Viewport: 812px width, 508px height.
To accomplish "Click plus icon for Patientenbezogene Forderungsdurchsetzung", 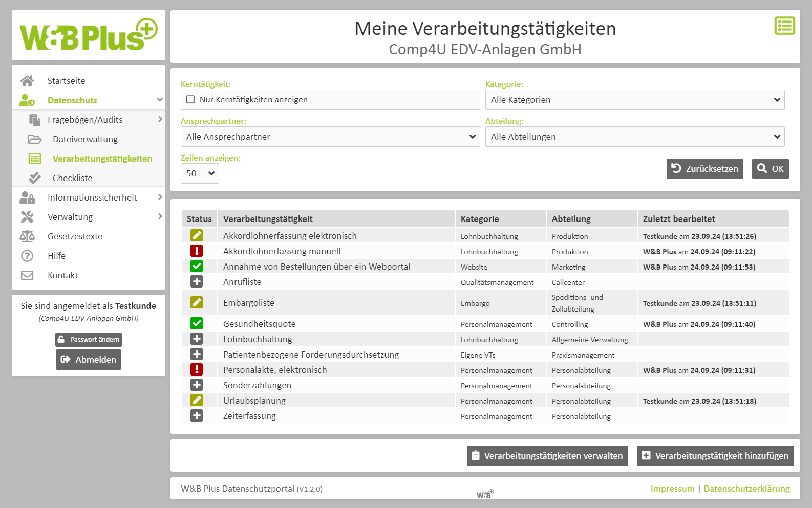I will pos(197,354).
